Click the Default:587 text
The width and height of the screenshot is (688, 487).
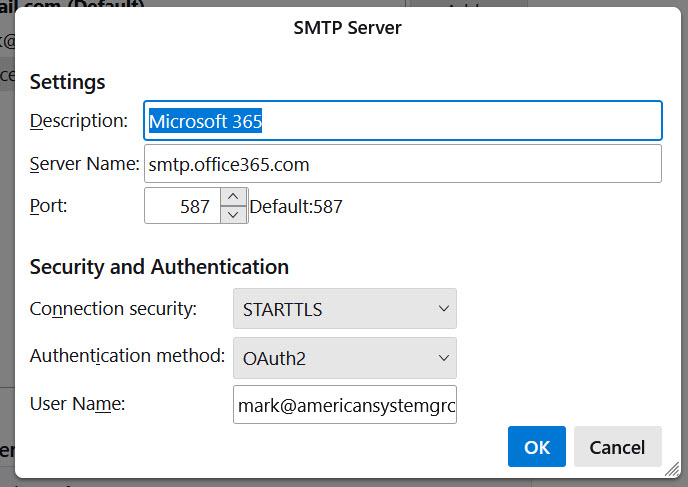[295, 207]
